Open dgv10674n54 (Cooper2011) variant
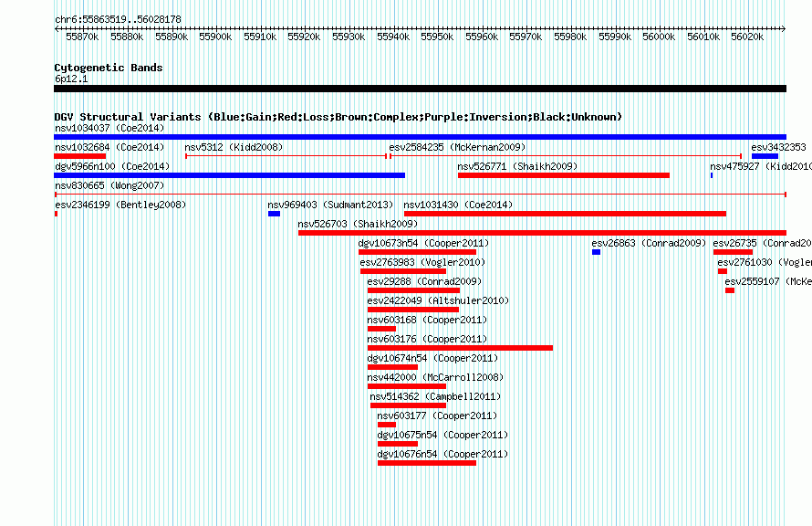The height and width of the screenshot is (526, 812). click(x=432, y=358)
